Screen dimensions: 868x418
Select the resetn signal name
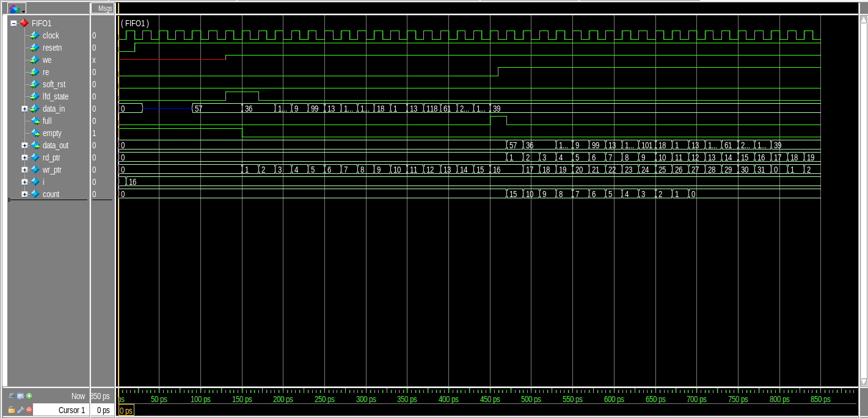click(51, 48)
